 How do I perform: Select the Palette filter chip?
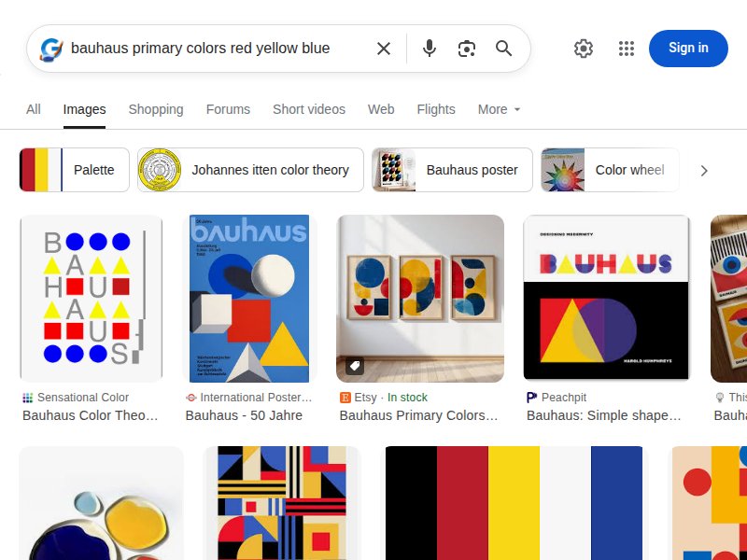(x=73, y=170)
